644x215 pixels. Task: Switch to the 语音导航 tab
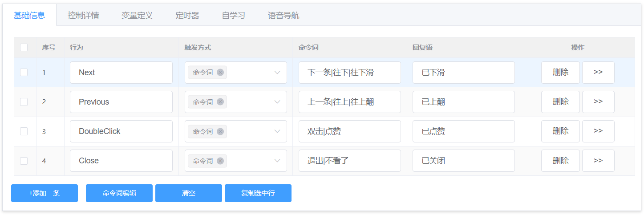tap(284, 16)
